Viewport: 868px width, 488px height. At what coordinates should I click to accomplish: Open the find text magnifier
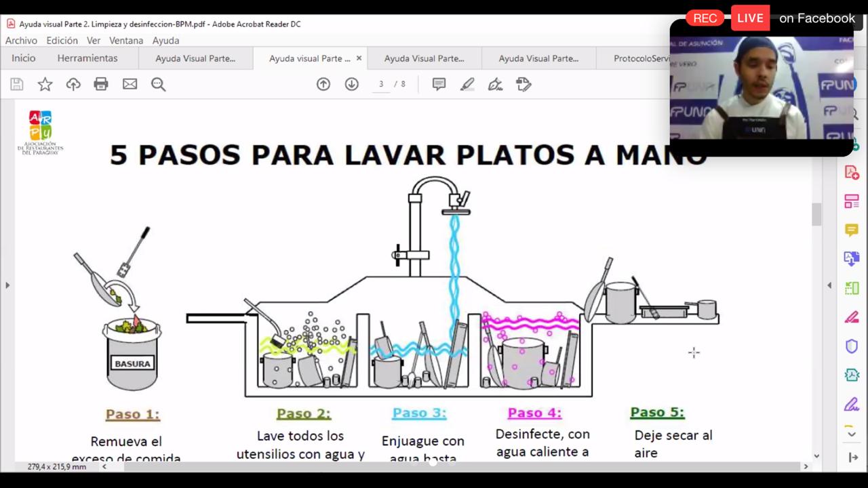pyautogui.click(x=158, y=84)
